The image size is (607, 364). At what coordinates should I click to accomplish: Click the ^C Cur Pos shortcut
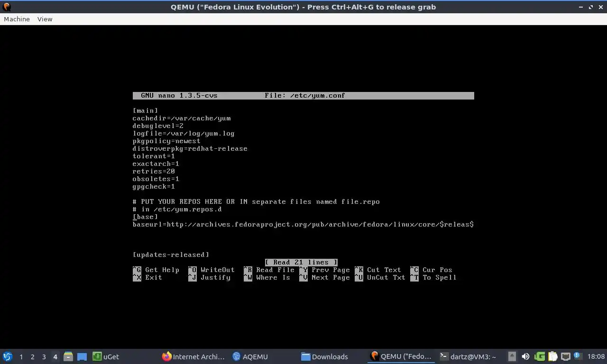point(432,270)
